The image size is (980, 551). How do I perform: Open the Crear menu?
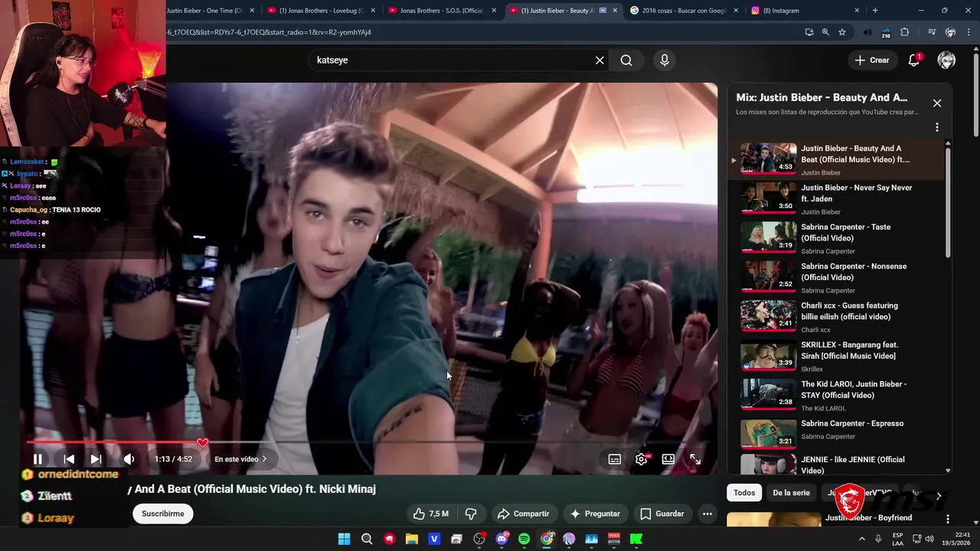[x=872, y=60]
